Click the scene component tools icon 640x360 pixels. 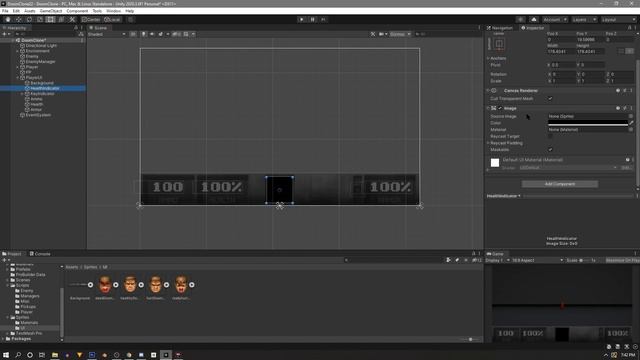click(373, 34)
